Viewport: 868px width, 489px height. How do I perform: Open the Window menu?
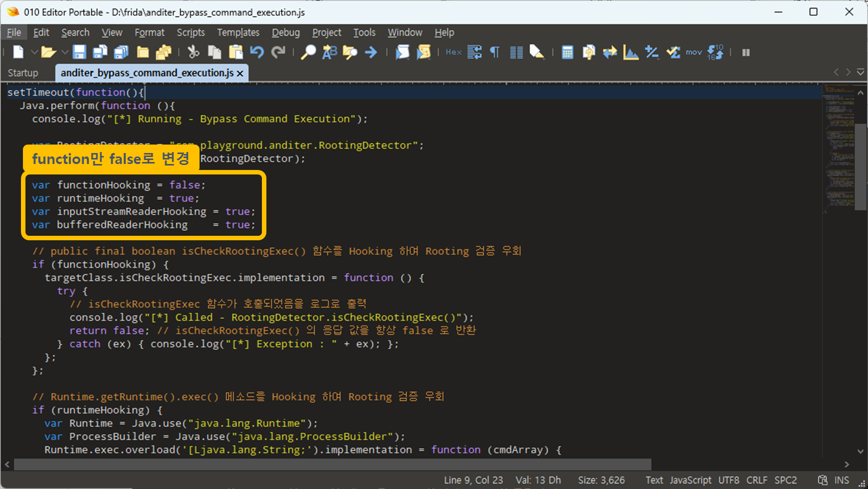[x=405, y=32]
